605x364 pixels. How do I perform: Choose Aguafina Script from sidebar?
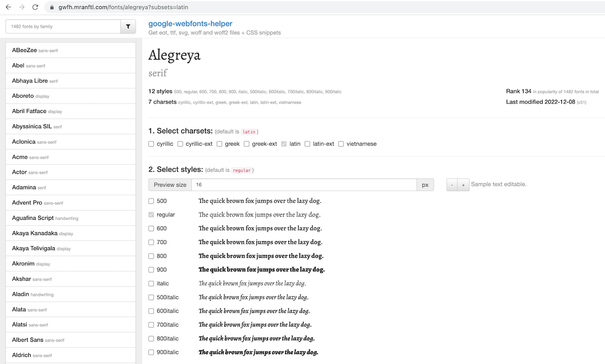coord(33,218)
